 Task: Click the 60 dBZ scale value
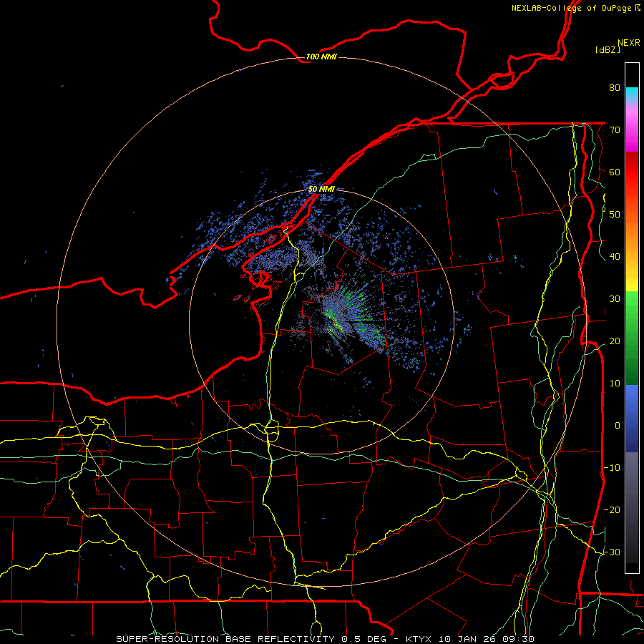point(615,172)
